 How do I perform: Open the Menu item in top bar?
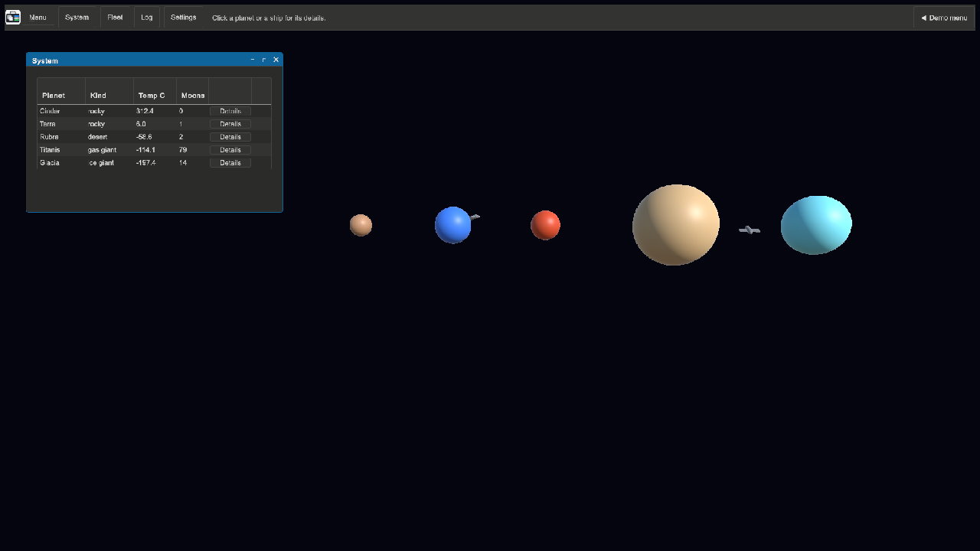click(x=38, y=18)
